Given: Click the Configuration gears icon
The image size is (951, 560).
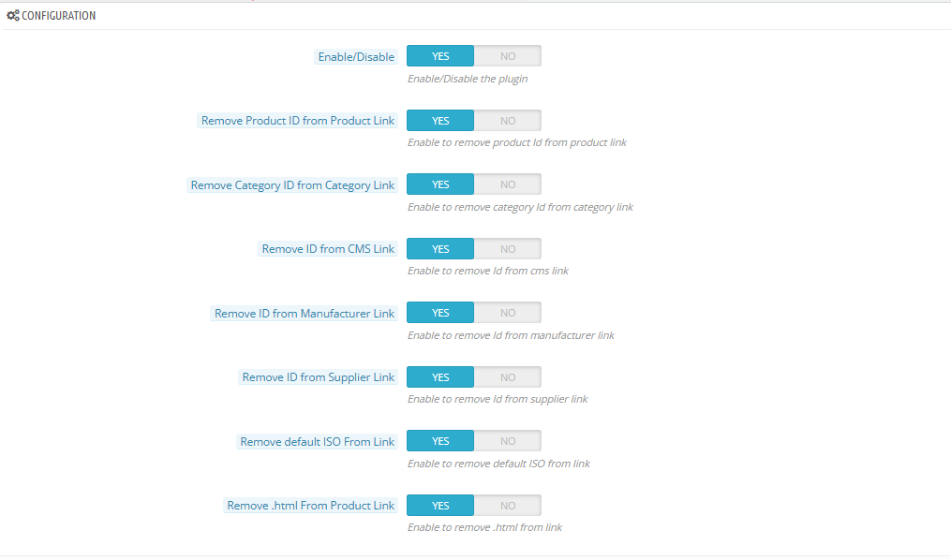Looking at the screenshot, I should coord(13,15).
